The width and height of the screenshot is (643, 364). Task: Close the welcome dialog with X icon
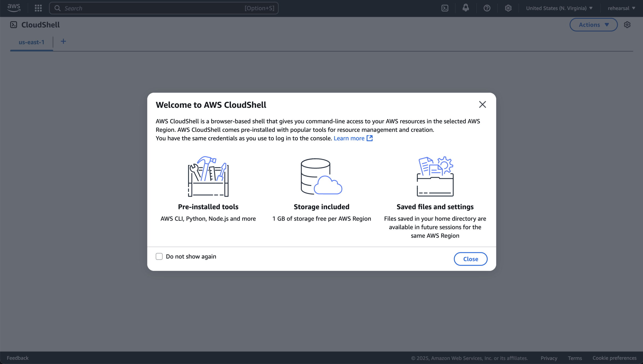pyautogui.click(x=482, y=105)
